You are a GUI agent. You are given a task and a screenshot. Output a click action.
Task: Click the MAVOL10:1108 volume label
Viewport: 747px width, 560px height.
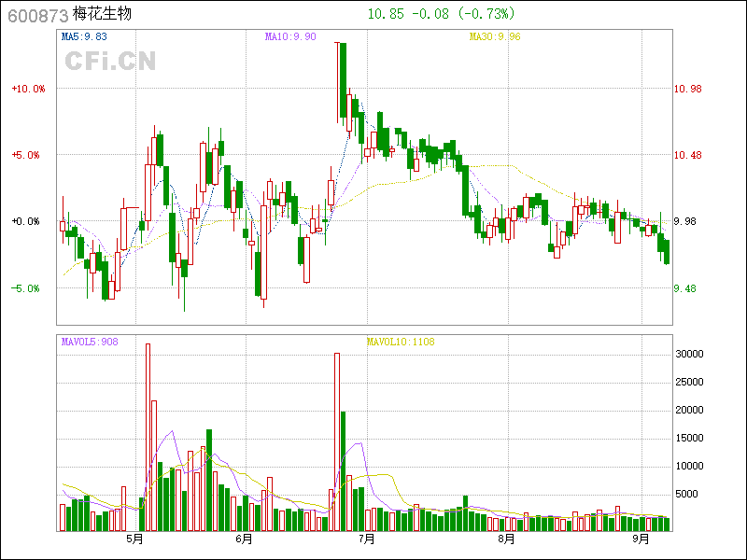point(400,342)
